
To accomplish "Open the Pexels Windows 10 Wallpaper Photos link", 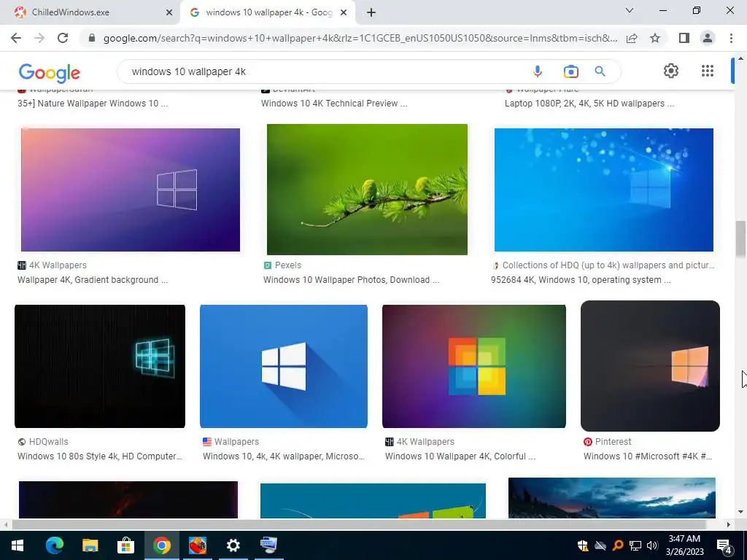I will (351, 279).
